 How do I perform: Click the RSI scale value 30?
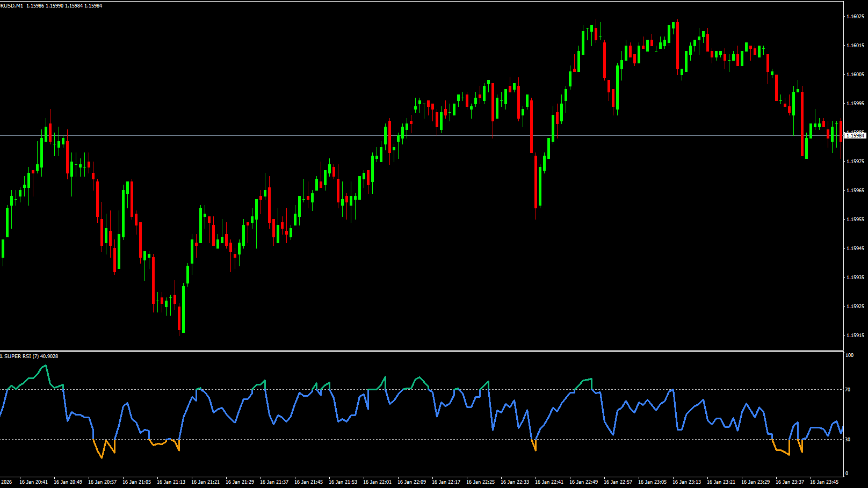[x=848, y=440]
